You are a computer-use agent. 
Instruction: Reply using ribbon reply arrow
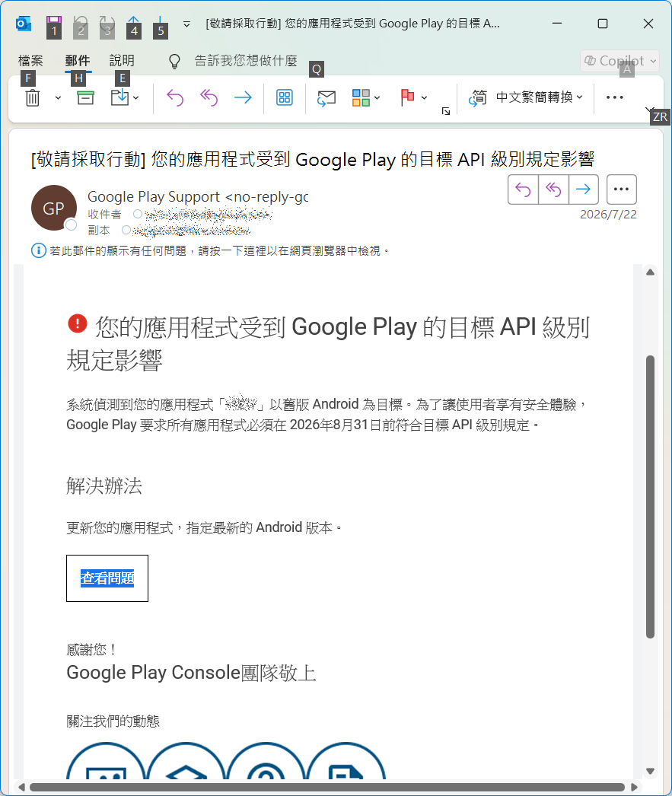(x=175, y=97)
